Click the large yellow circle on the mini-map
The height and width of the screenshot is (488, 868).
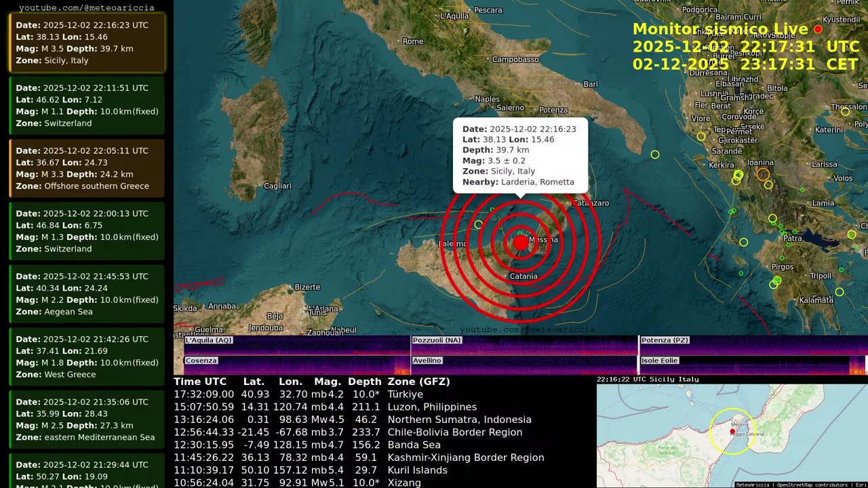click(732, 431)
